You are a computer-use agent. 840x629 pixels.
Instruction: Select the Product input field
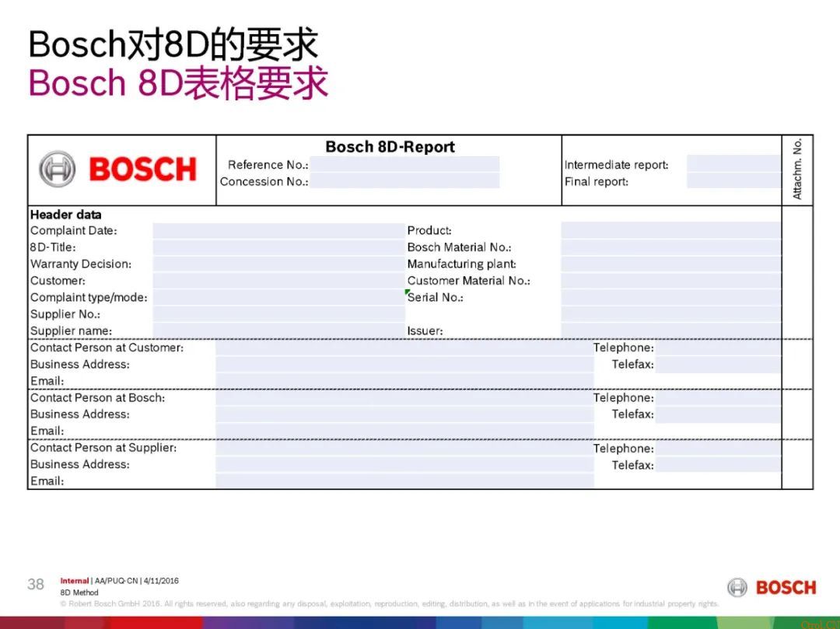coord(669,230)
